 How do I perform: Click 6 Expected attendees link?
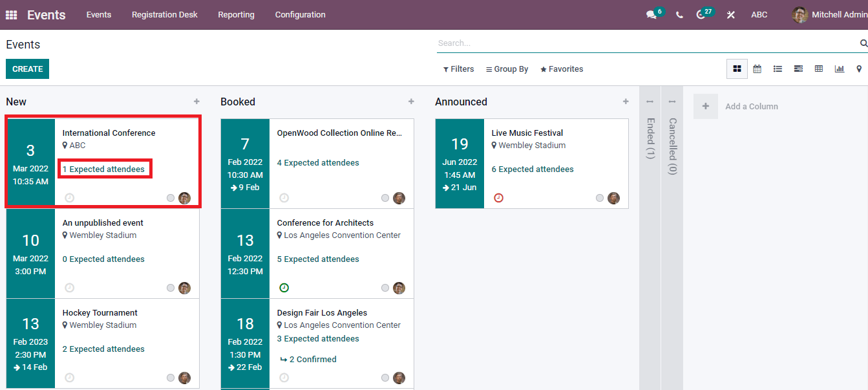pos(533,169)
